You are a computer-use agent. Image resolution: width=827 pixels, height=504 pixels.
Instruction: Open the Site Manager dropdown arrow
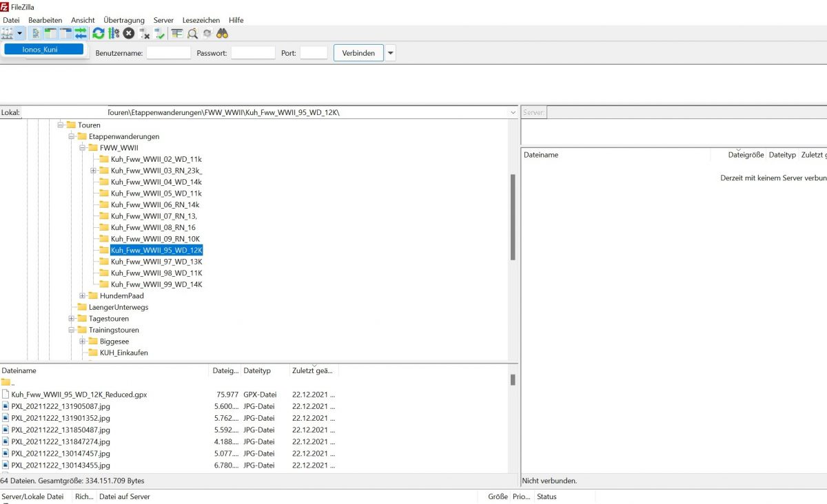click(x=20, y=33)
